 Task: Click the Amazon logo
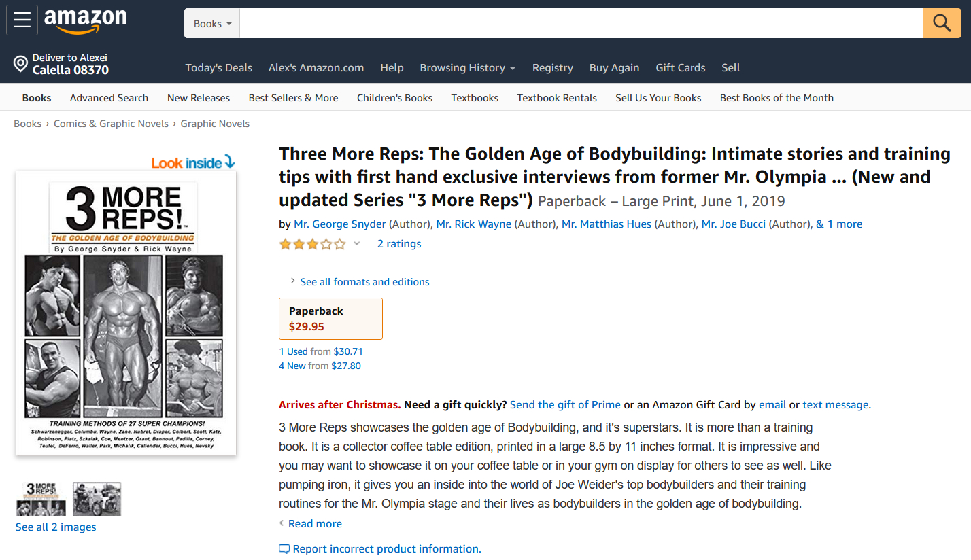tap(85, 20)
